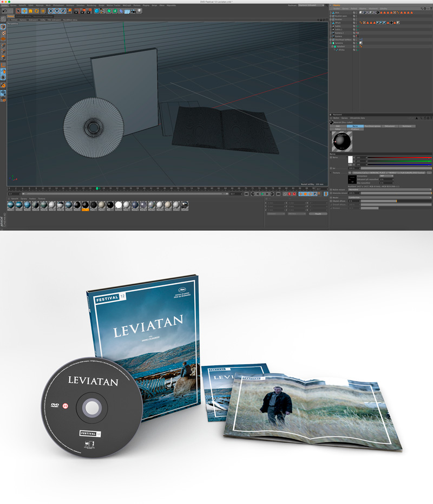
Task: Open the MoGraph menu
Action: (127, 5)
